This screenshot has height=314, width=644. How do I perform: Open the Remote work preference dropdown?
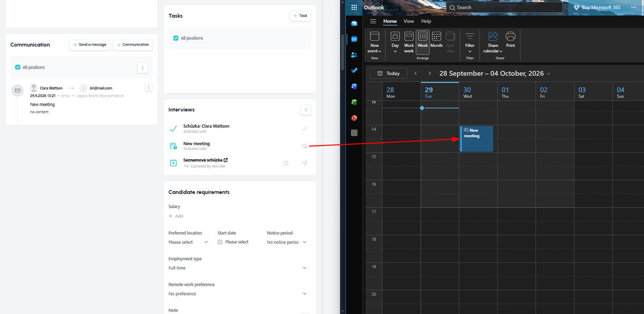(x=238, y=294)
